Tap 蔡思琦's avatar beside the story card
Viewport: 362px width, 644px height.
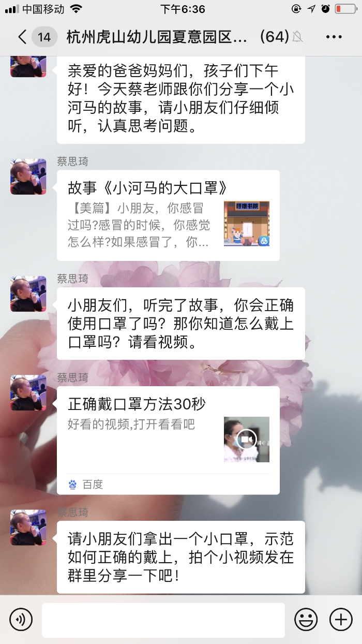pos(28,177)
